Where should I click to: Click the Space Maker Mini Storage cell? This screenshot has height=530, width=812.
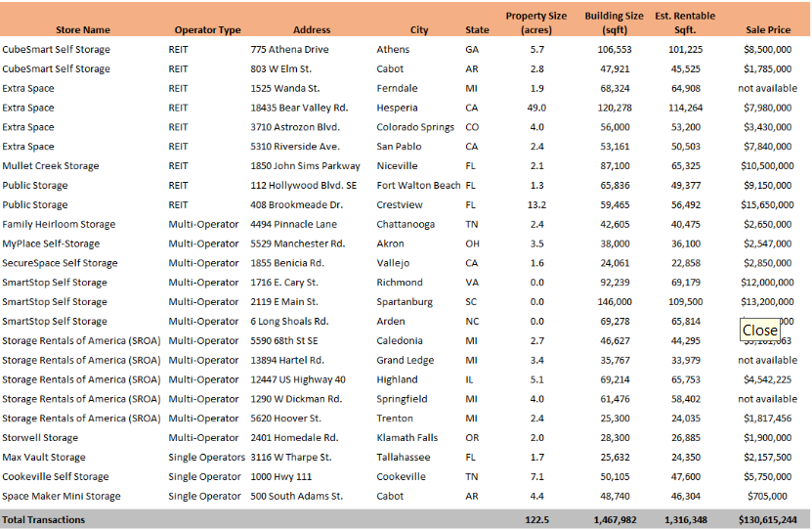coord(62,496)
